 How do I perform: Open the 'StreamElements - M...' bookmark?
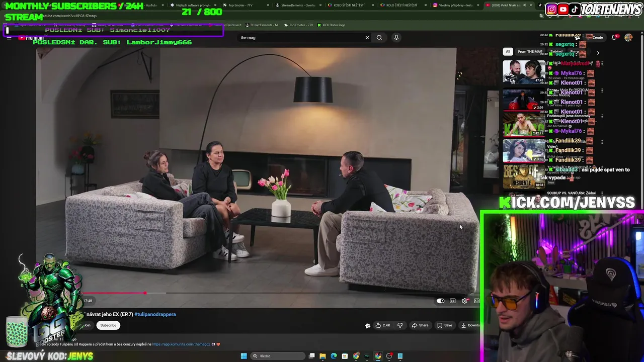(262, 25)
